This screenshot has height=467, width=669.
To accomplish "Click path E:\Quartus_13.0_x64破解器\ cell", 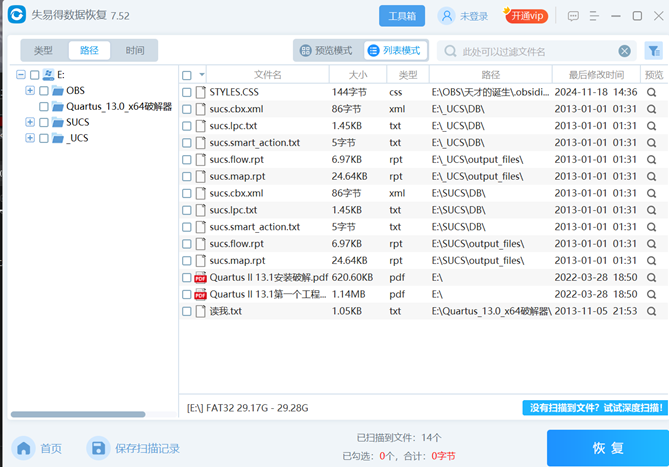I will [492, 311].
